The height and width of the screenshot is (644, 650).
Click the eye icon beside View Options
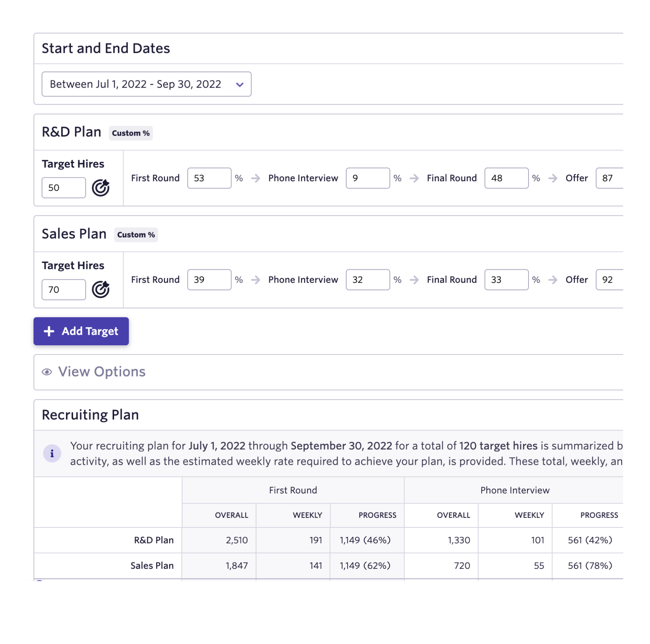click(47, 372)
